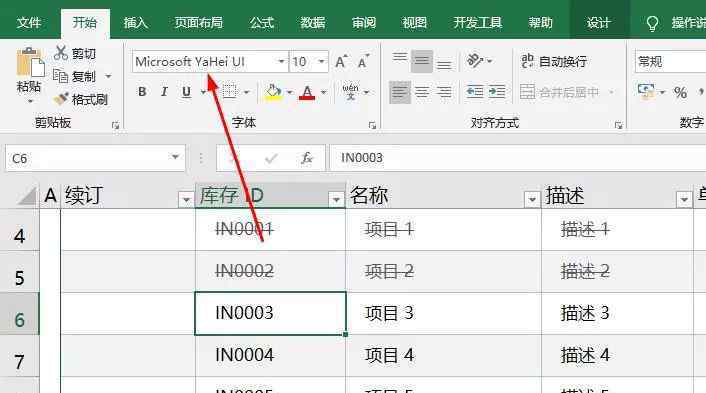Select row 4 header
The width and height of the screenshot is (706, 393).
click(19, 230)
